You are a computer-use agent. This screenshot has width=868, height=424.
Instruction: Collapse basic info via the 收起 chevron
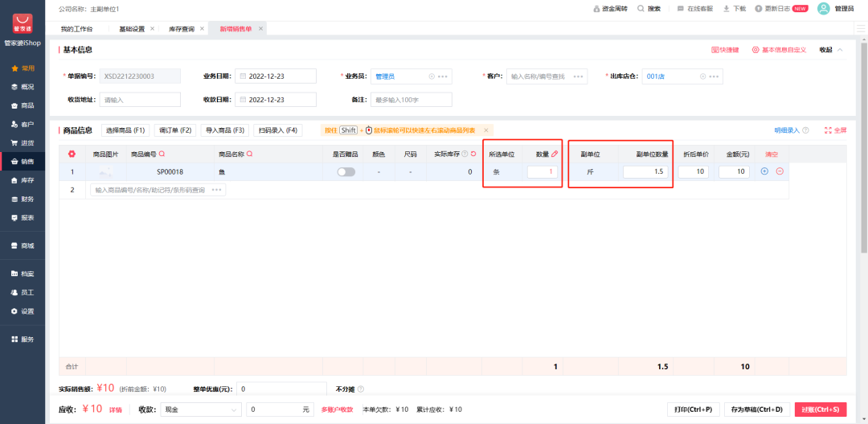point(841,50)
